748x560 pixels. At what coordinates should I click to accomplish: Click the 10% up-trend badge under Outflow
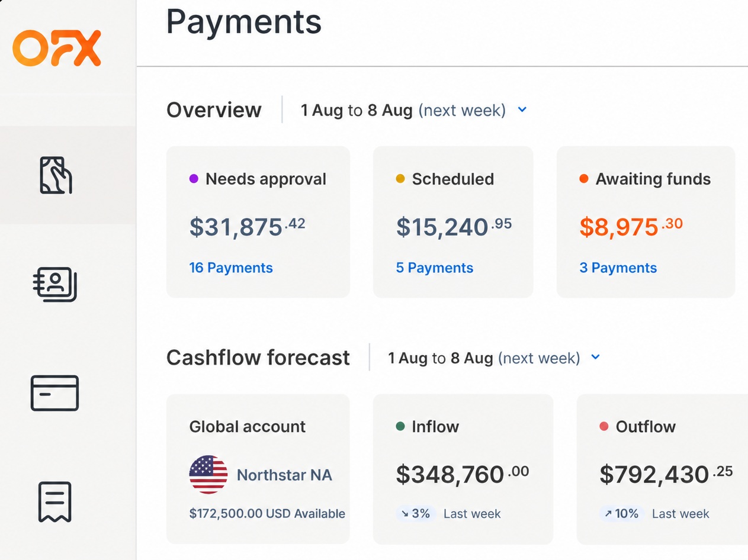point(622,513)
